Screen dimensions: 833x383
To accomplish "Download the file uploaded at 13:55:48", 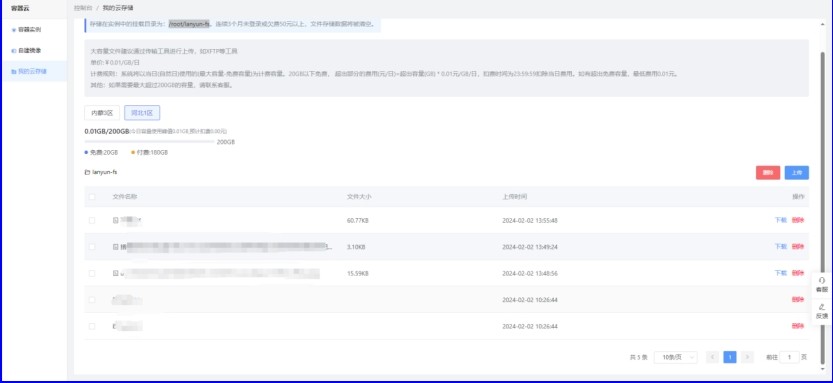I will tap(780, 220).
